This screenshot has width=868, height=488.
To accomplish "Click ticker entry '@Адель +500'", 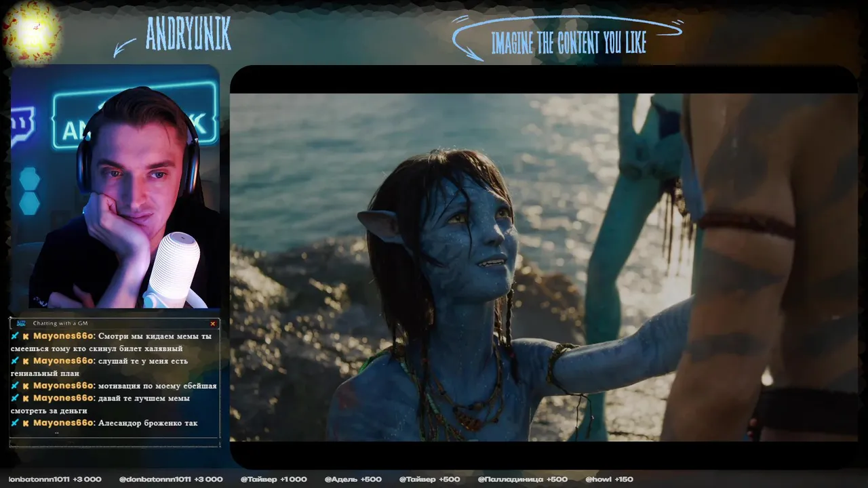I will pyautogui.click(x=353, y=479).
